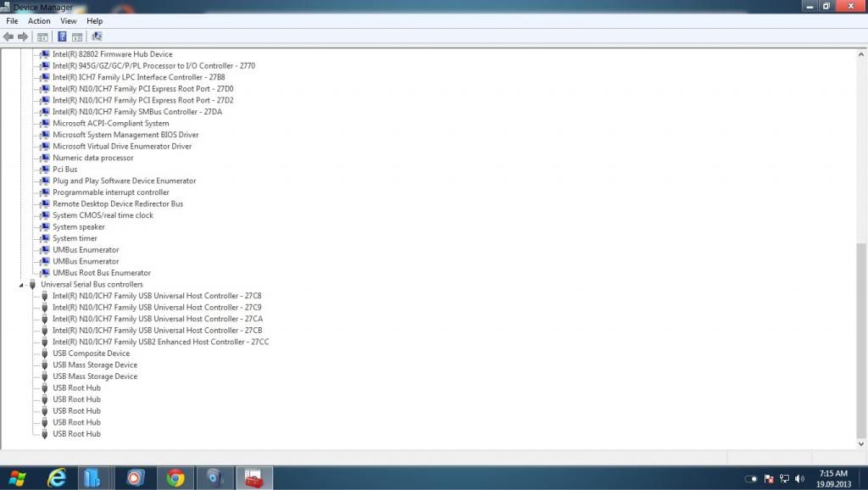This screenshot has width=868, height=490.
Task: Toggle the Show/Hide Console Tree toolbar icon
Action: [42, 36]
